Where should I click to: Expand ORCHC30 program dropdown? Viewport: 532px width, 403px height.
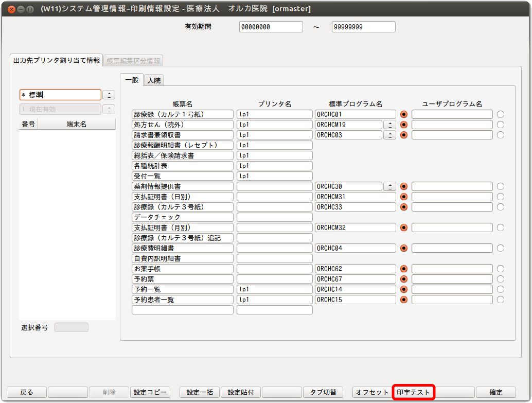[x=390, y=186]
